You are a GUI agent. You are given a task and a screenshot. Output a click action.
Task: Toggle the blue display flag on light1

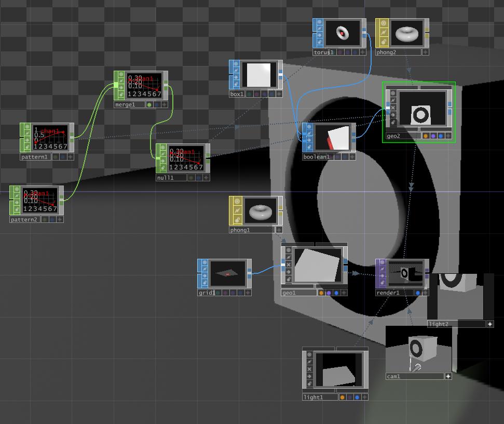[357, 398]
